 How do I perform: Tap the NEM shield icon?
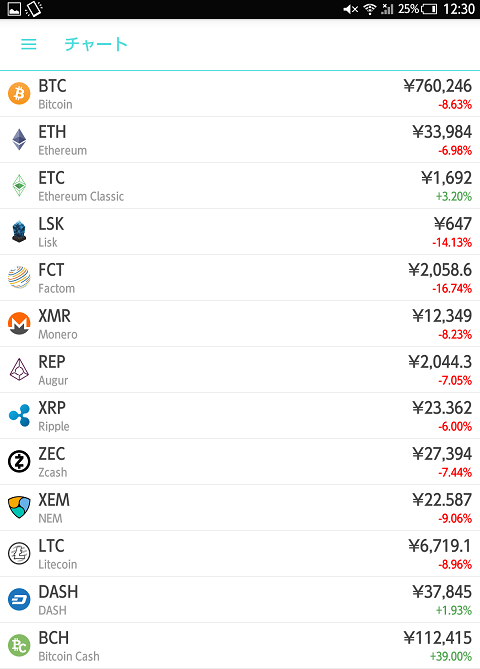[19, 507]
